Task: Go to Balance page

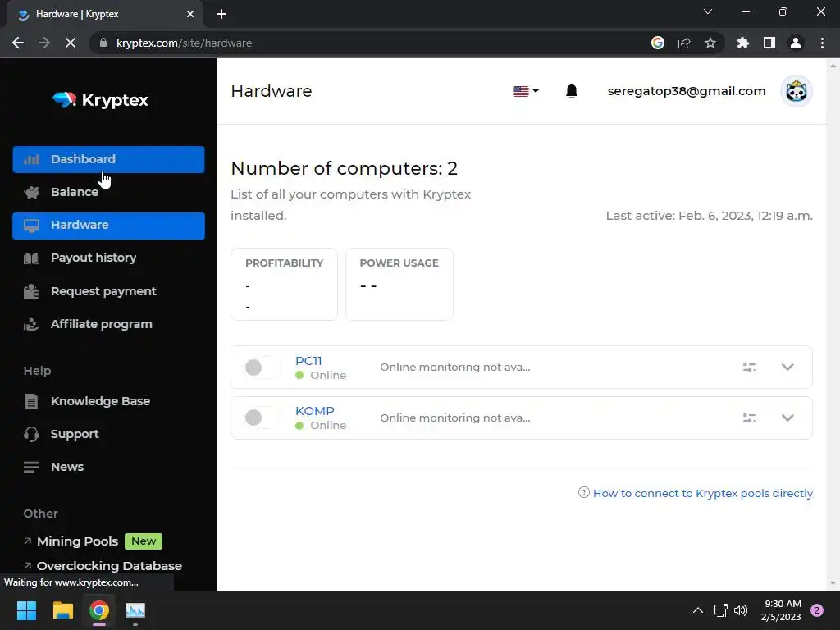Action: tap(108, 192)
